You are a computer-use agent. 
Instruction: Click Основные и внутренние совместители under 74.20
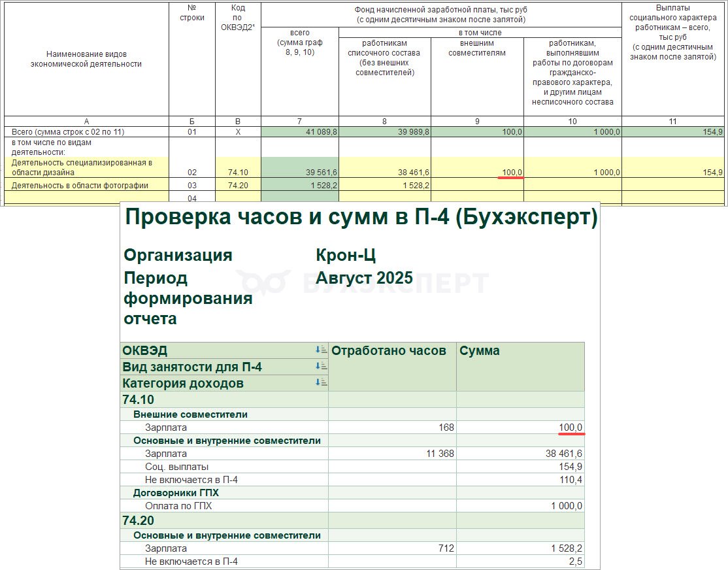[x=227, y=535]
